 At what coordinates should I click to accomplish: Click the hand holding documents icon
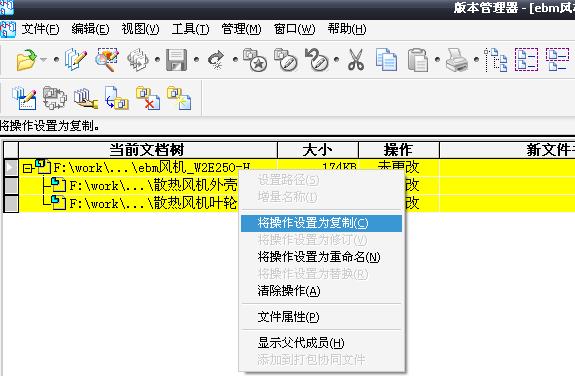pyautogui.click(x=85, y=98)
